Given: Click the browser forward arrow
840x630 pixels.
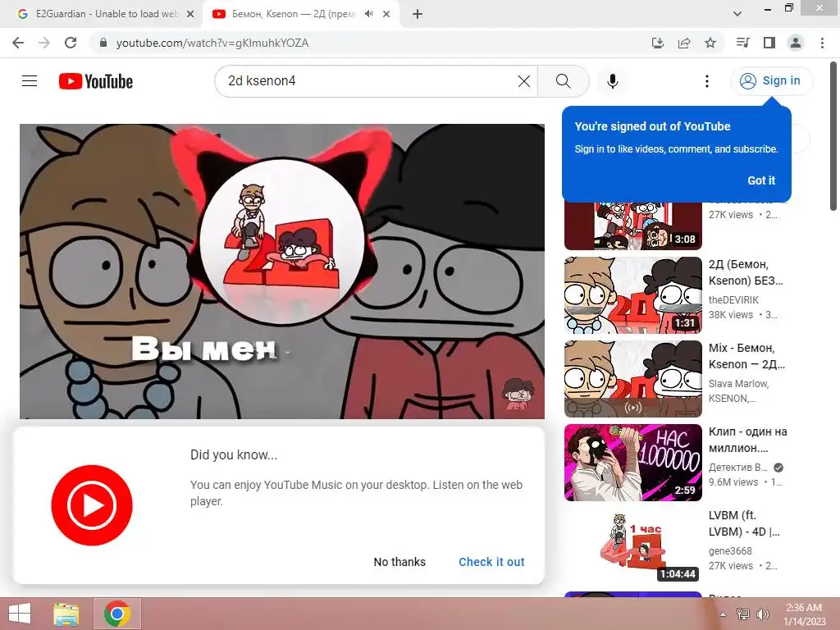Looking at the screenshot, I should [44, 43].
